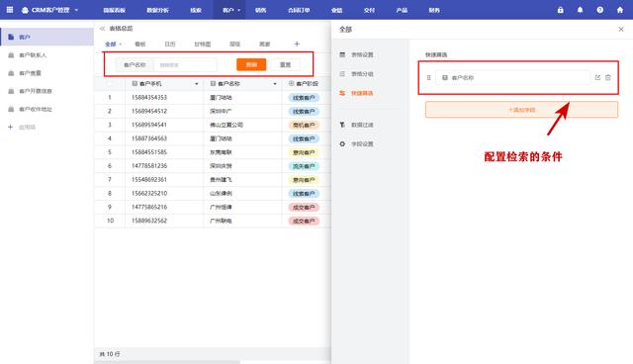The image size is (633, 364).
Task: Select 客户收件地址 in the sidebar
Action: tap(36, 109)
